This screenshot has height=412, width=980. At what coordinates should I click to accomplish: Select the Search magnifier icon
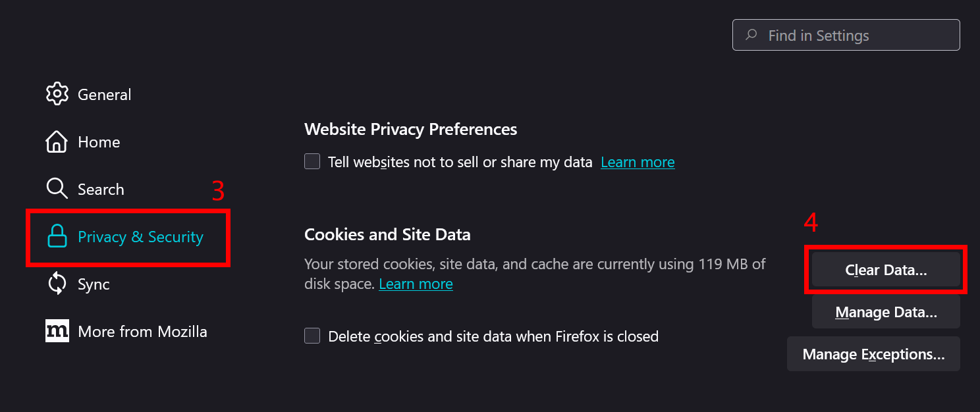pos(57,188)
